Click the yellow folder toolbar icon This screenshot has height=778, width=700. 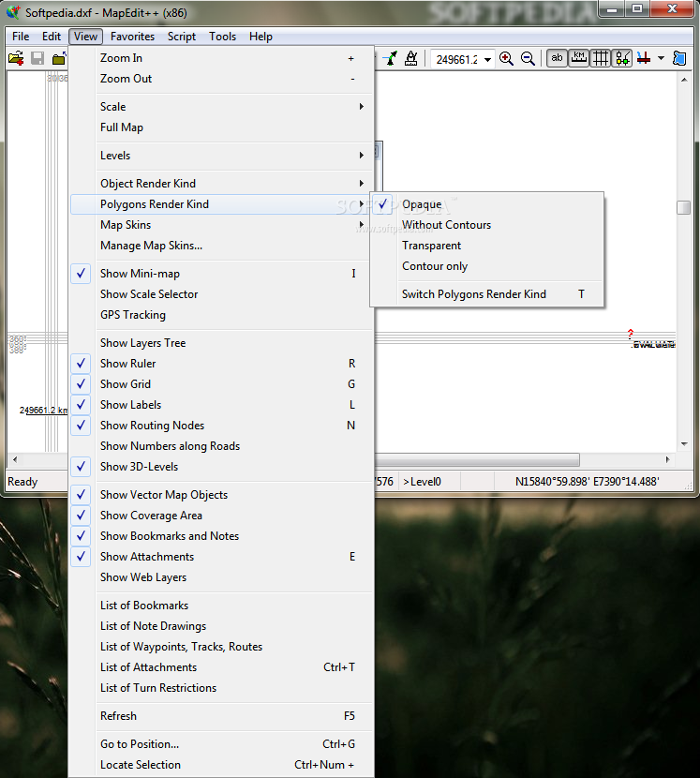point(59,58)
